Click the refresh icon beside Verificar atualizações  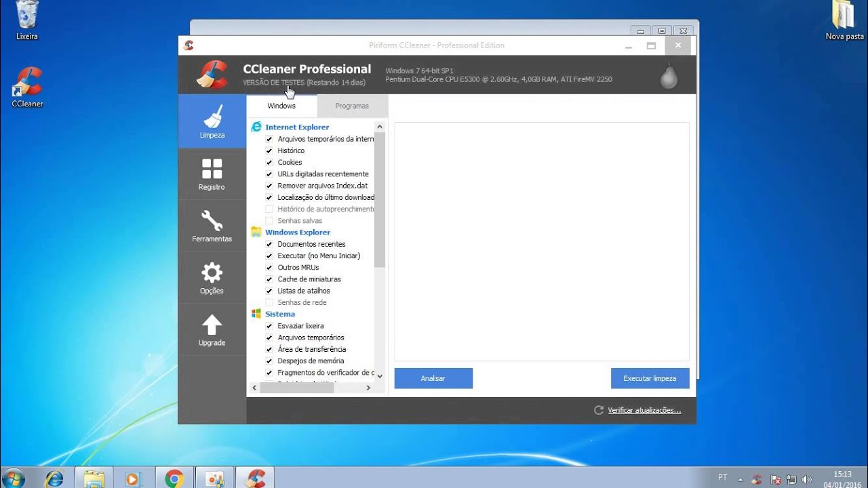coord(599,410)
